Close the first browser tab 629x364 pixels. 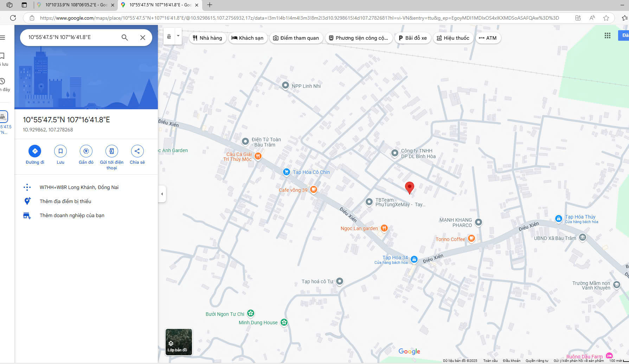(x=113, y=5)
